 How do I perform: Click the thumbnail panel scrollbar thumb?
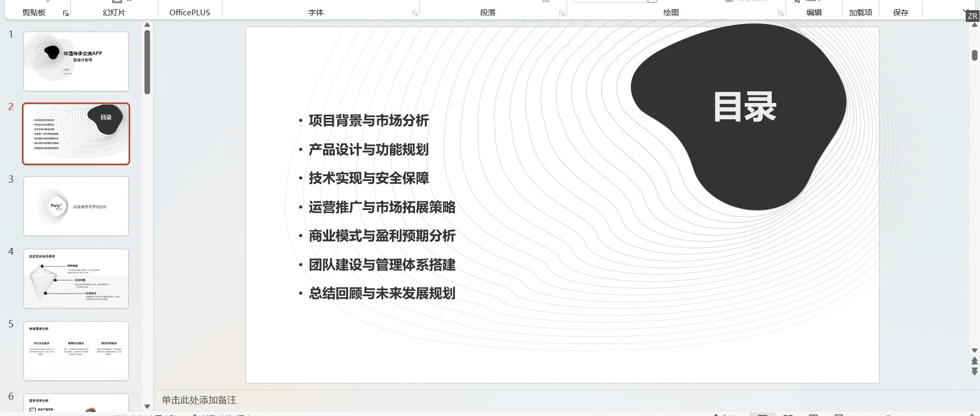point(147,62)
